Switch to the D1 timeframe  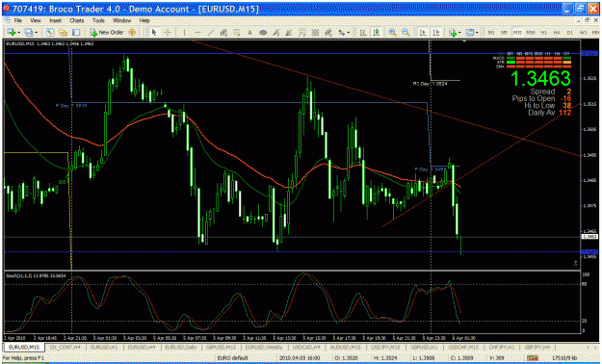tap(570, 33)
